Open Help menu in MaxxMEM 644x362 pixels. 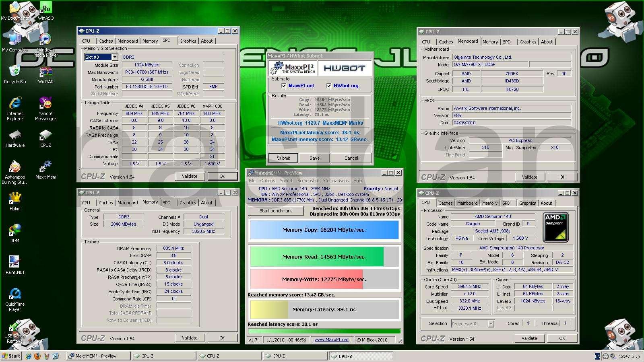[x=357, y=181]
